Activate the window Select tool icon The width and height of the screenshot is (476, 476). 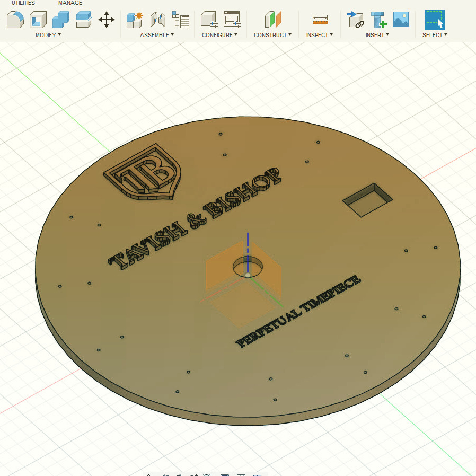click(x=435, y=20)
